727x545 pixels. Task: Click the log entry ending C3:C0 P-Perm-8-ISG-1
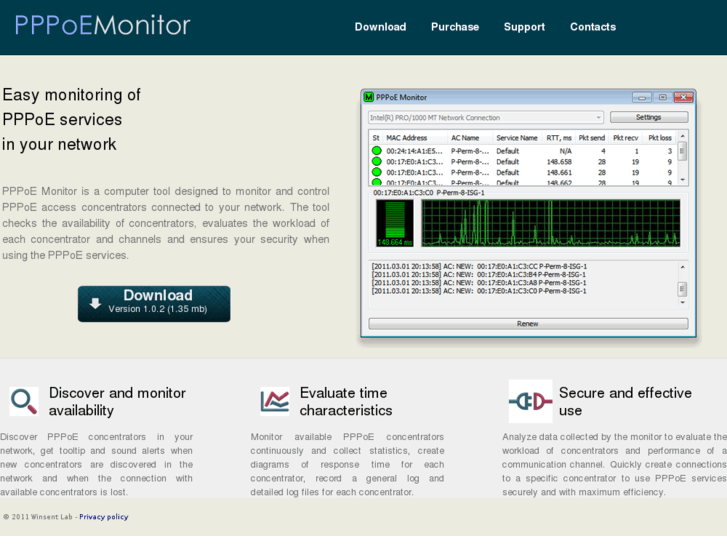pos(479,291)
